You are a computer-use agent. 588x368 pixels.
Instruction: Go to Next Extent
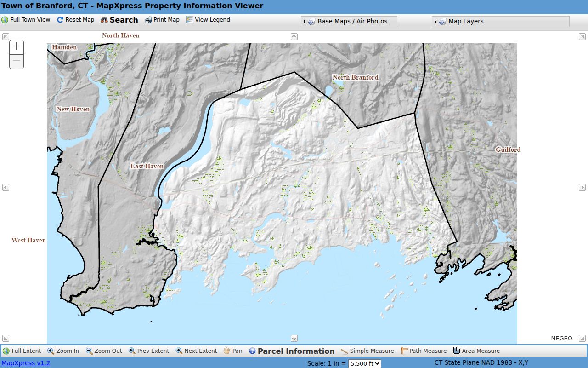(196, 351)
